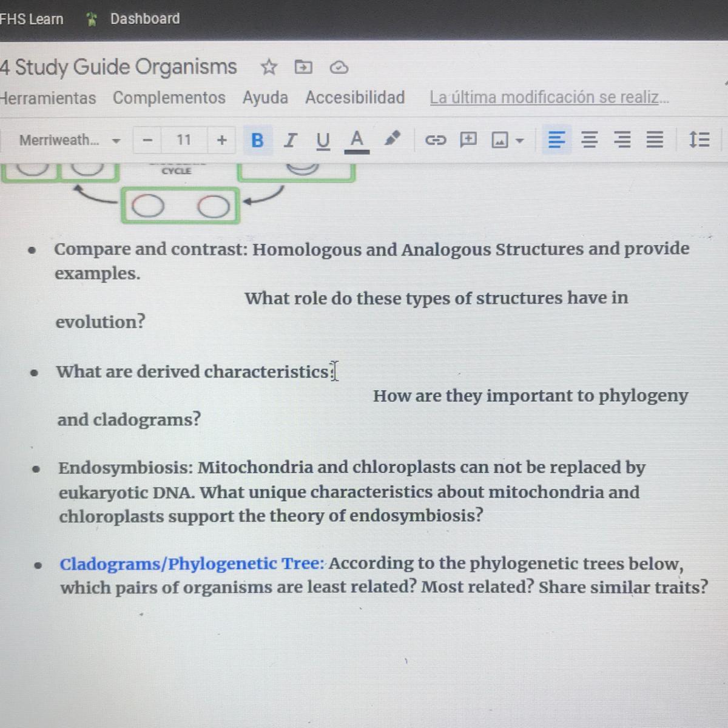Image resolution: width=728 pixels, height=728 pixels.
Task: Open the last modification history link
Action: [549, 98]
